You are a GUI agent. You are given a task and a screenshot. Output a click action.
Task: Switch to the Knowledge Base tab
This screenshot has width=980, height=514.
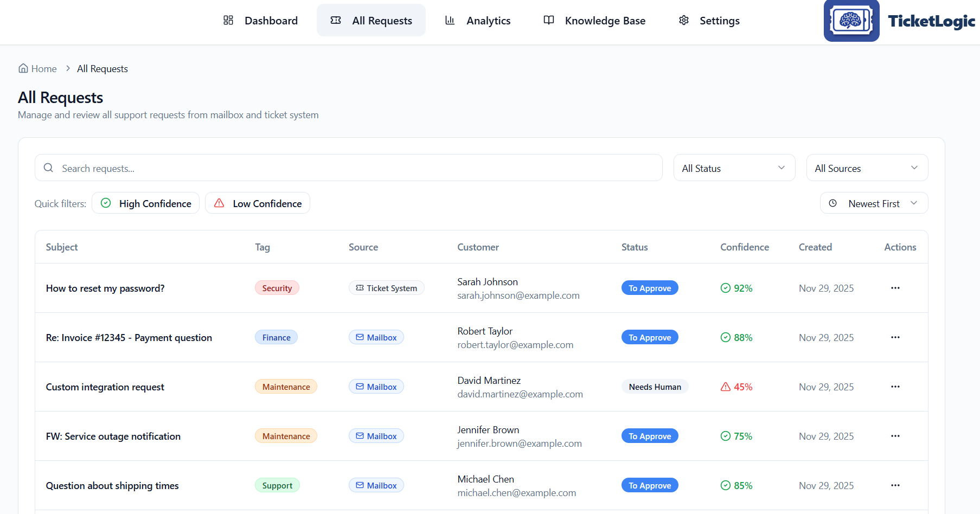tap(594, 21)
